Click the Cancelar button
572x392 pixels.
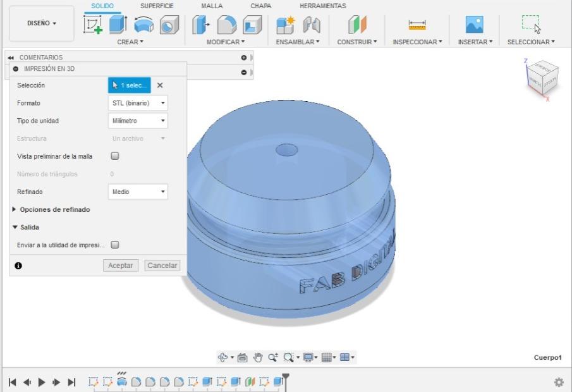[162, 266]
